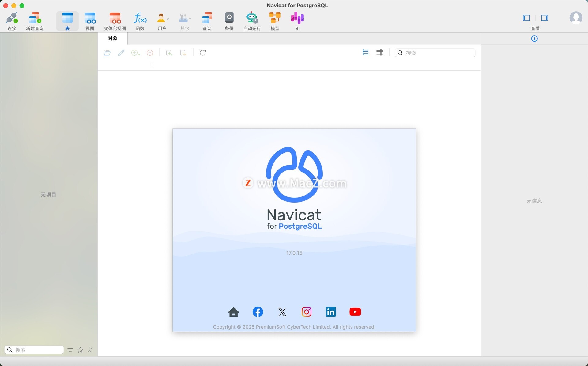Screen dimensions: 588x366
Task: Collapse all with the navigation pane chevron icon
Action: [x=90, y=350]
